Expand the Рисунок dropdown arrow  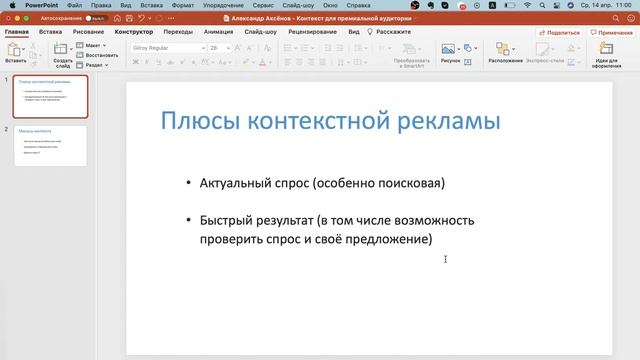click(459, 49)
